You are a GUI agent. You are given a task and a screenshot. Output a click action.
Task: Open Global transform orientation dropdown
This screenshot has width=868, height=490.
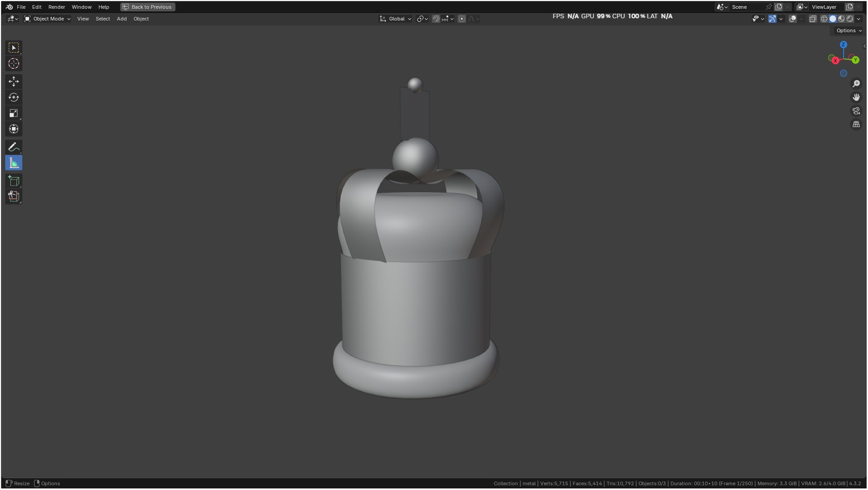pos(395,19)
